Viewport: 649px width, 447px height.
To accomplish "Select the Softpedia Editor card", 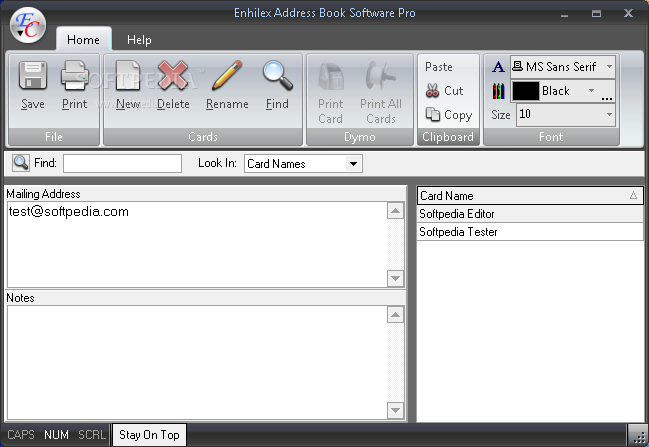I will pos(530,214).
